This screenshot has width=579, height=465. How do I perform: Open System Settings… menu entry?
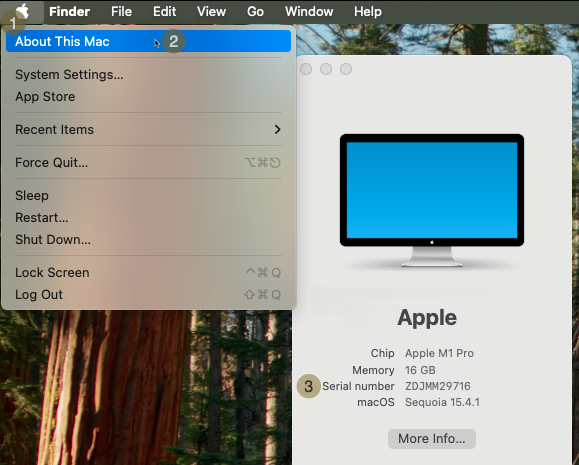pos(148,75)
